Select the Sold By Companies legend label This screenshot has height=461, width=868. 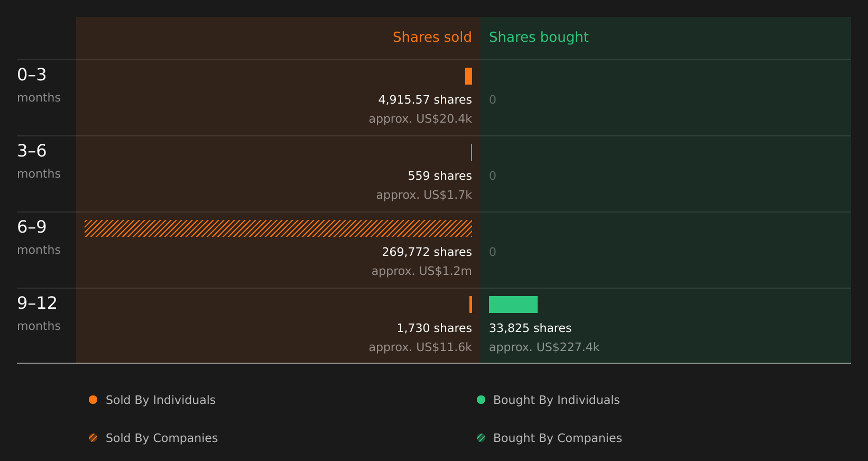162,438
